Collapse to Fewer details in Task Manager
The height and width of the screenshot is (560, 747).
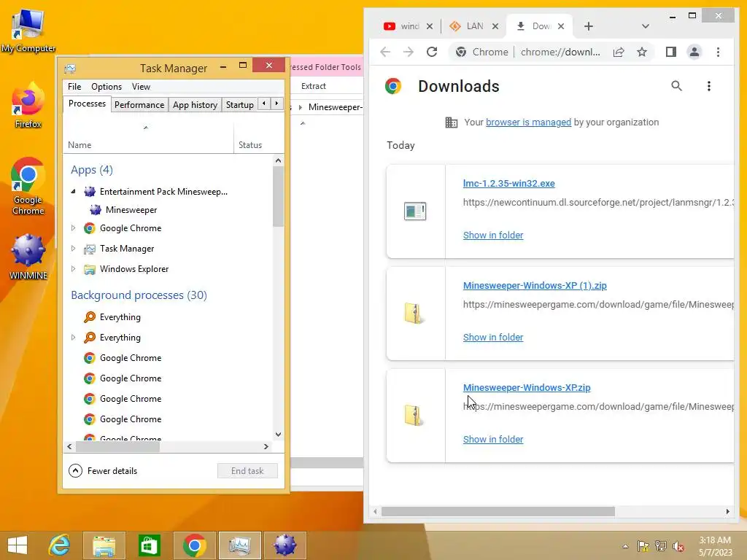[x=103, y=470]
